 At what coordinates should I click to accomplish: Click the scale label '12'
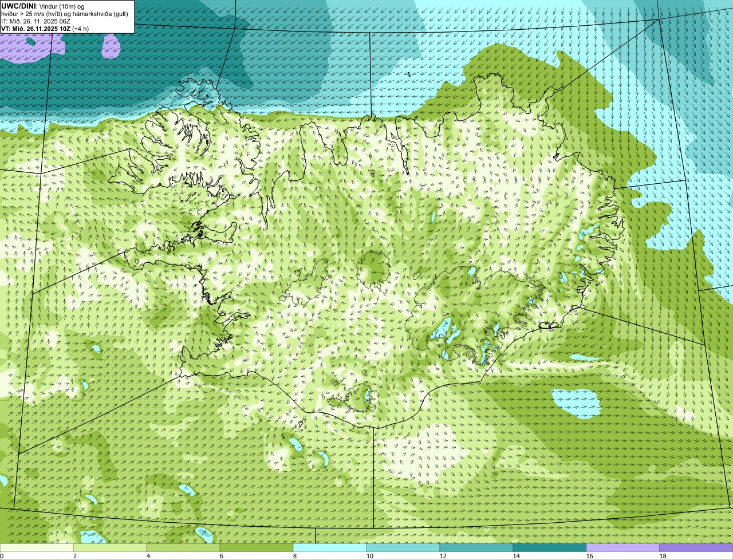point(443,556)
